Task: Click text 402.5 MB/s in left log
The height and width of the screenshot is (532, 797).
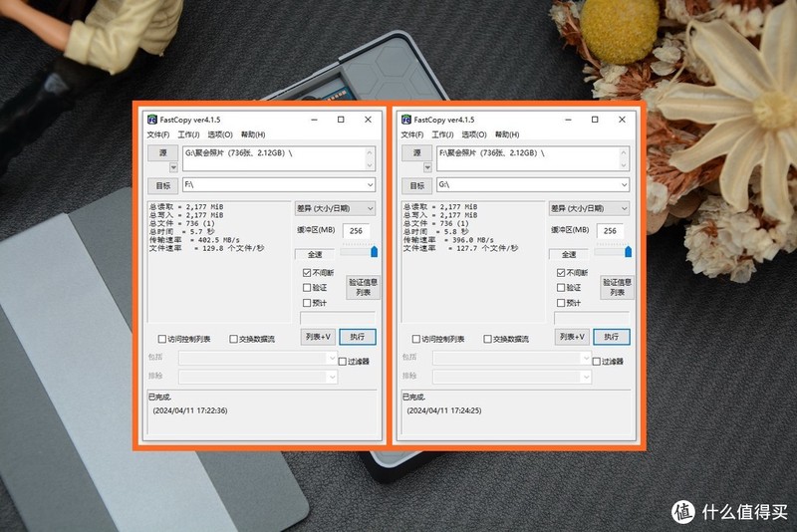Action: pos(218,240)
